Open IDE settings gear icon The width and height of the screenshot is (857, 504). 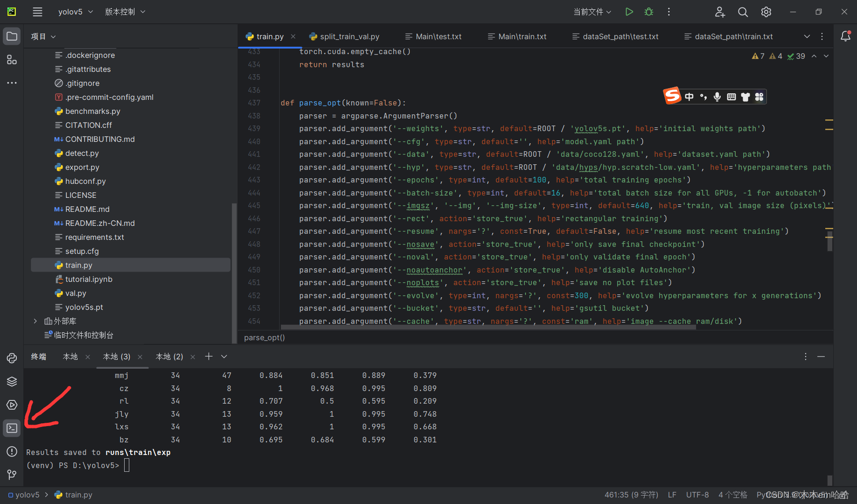tap(766, 12)
